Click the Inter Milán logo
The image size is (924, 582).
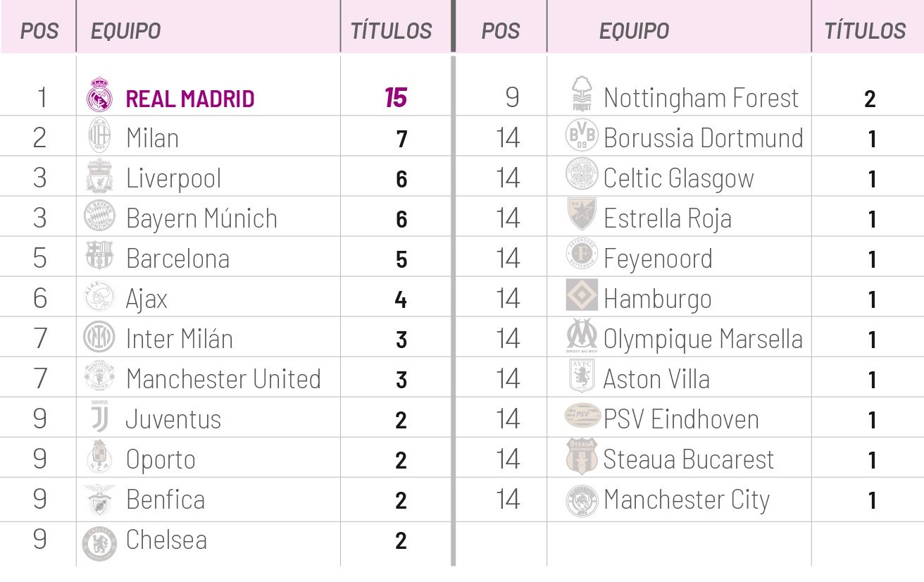pos(99,338)
